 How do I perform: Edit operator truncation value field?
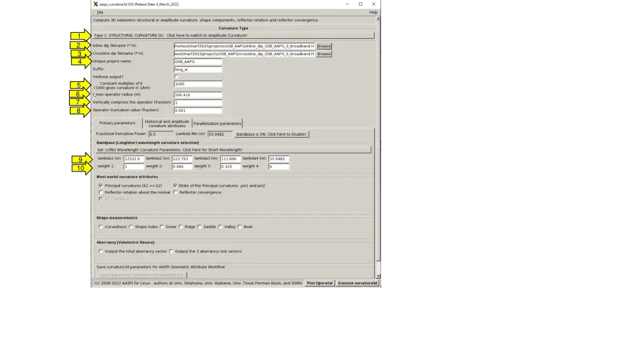(197, 111)
